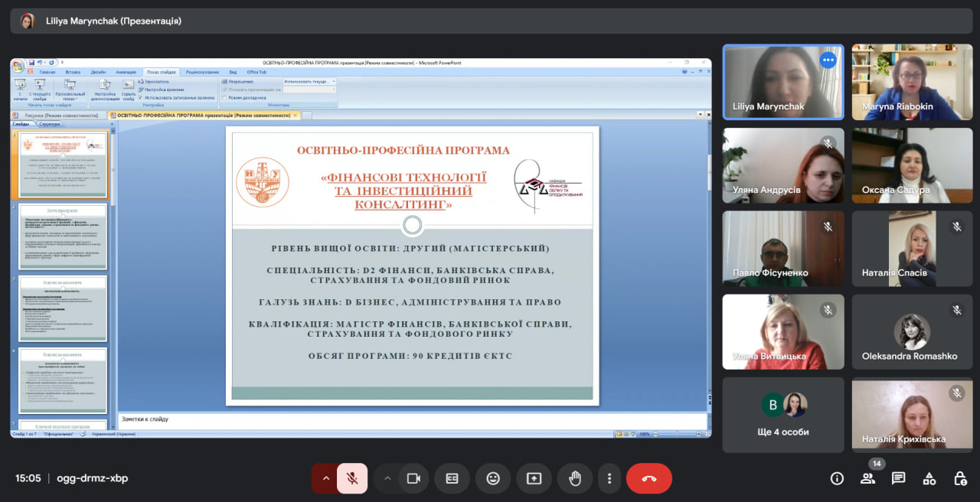980x502 pixels.
Task: Switch to the 'Структура' pane tab
Action: point(50,123)
